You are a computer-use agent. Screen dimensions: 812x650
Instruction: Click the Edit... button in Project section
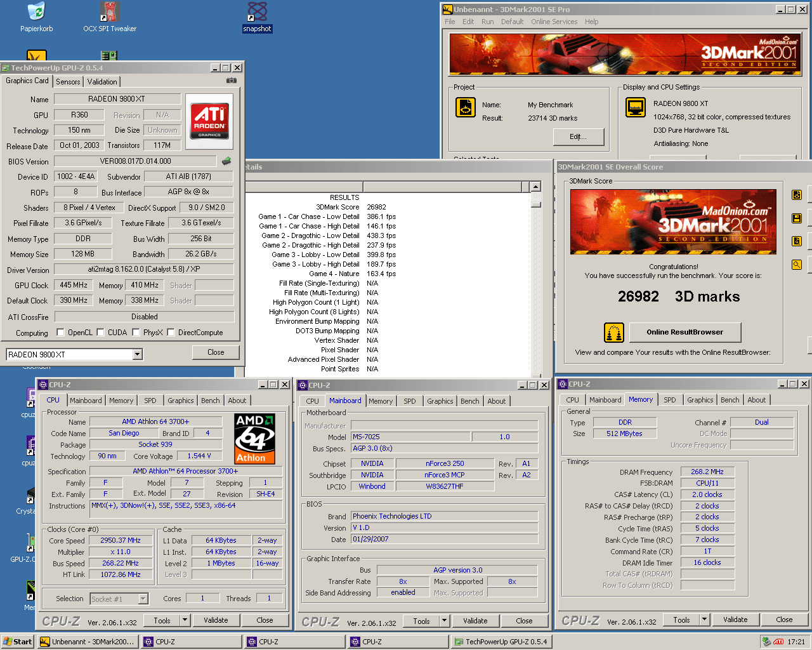(579, 136)
